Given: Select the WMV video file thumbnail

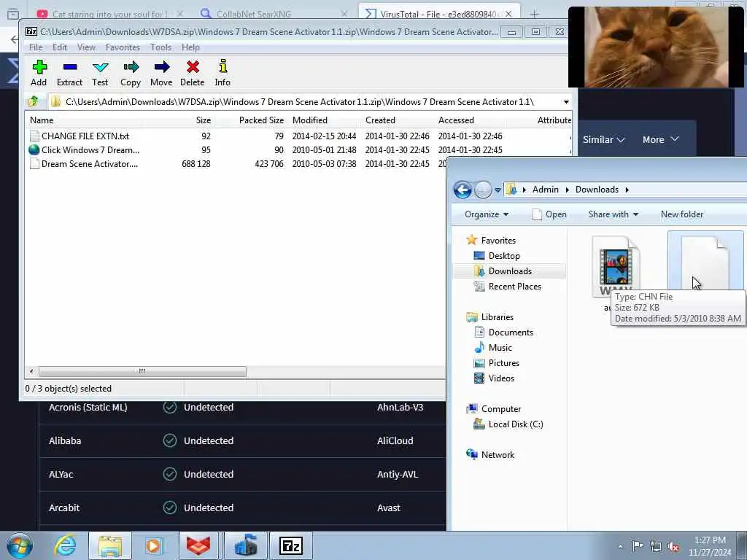Looking at the screenshot, I should tap(616, 267).
